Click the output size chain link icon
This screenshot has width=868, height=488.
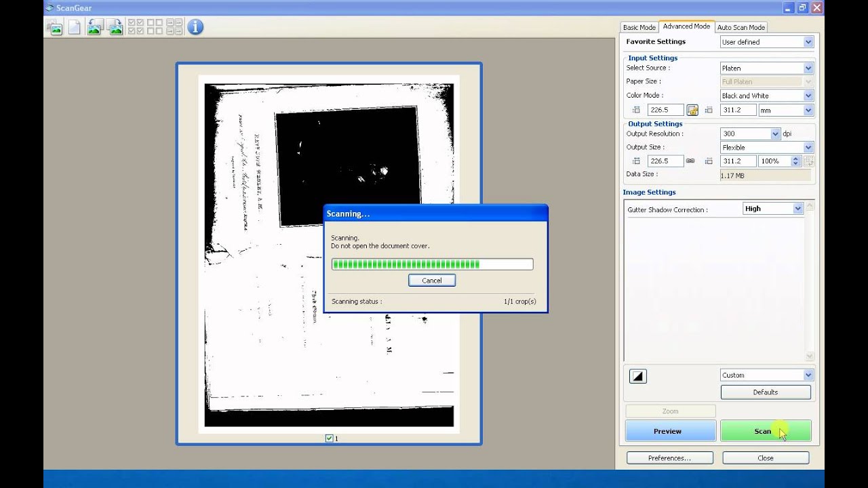(690, 161)
